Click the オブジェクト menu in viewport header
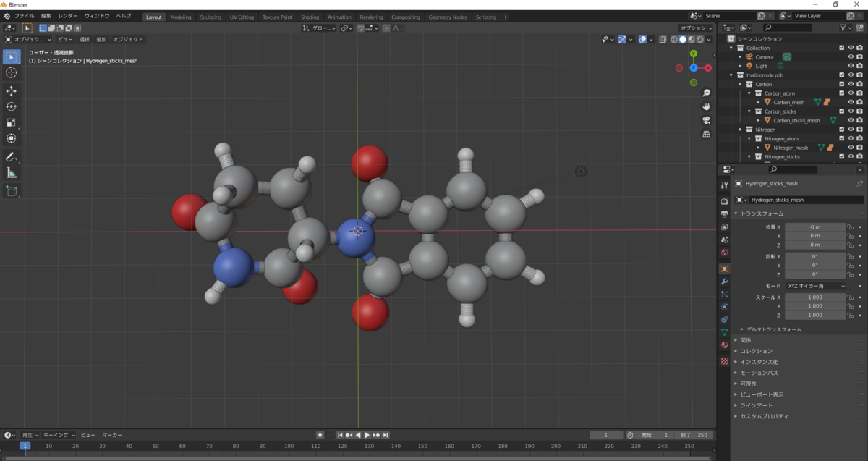 128,39
